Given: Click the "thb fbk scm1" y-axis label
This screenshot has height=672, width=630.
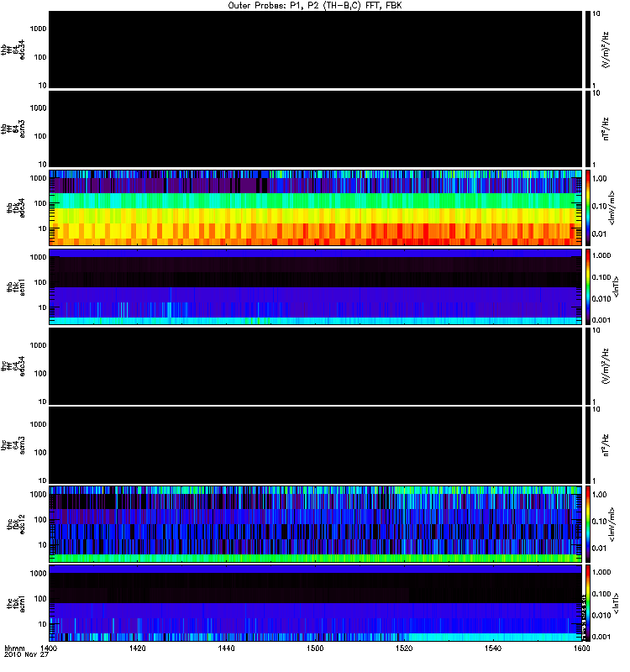Looking at the screenshot, I should click(x=16, y=287).
